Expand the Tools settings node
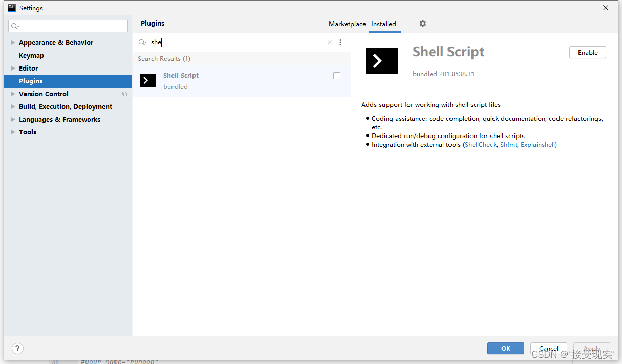Viewport: 622px width, 364px height. tap(13, 132)
